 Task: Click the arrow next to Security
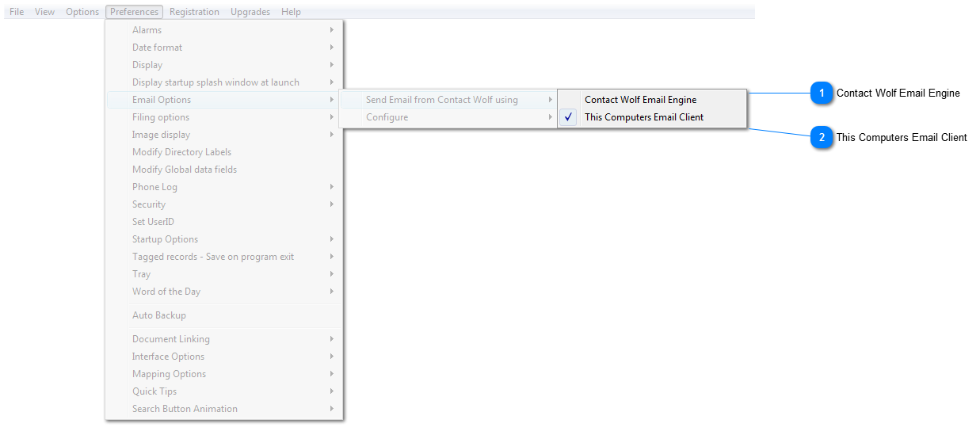(332, 204)
